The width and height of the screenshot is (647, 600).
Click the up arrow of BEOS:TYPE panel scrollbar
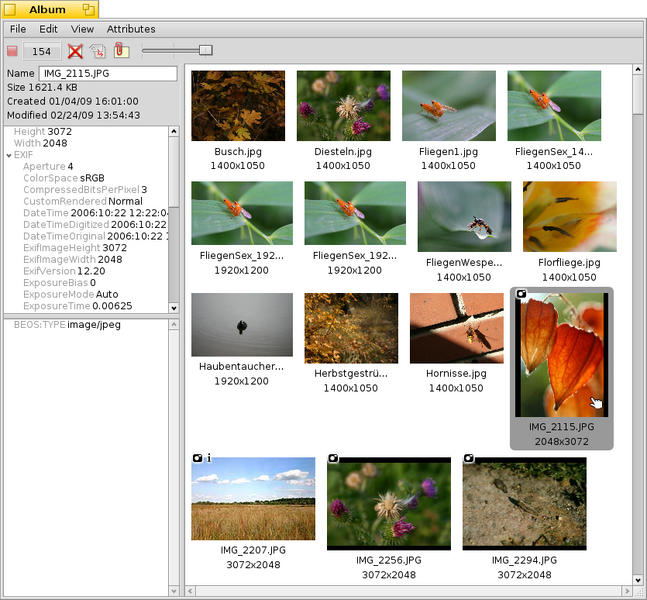174,324
